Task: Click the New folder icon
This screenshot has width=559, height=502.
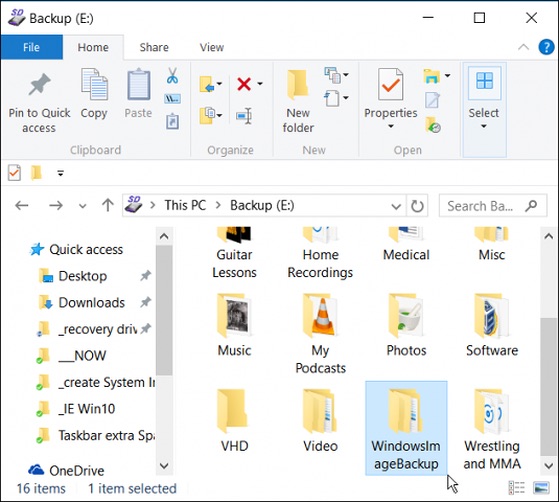Action: coord(298,102)
